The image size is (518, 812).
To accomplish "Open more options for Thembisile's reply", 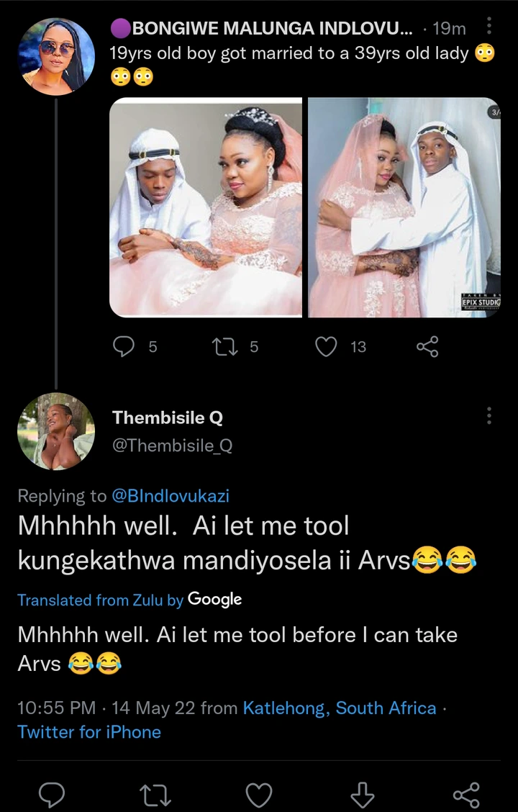I will pos(490,415).
